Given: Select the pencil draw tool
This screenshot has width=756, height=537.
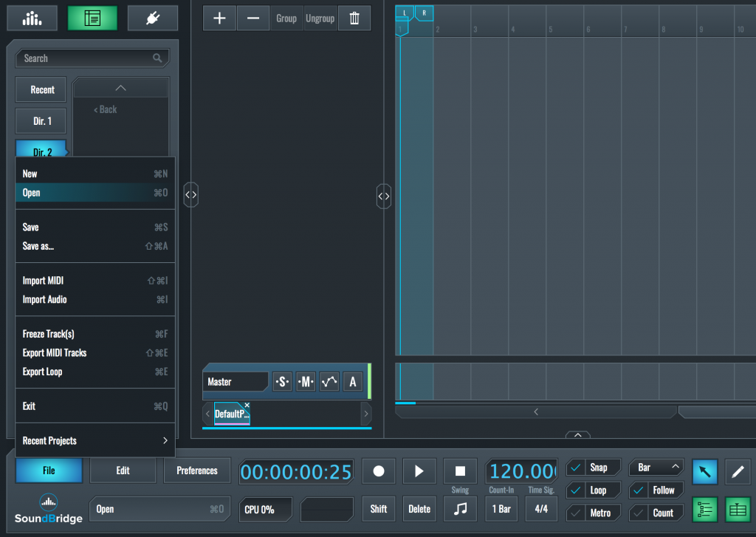Looking at the screenshot, I should click(x=738, y=471).
